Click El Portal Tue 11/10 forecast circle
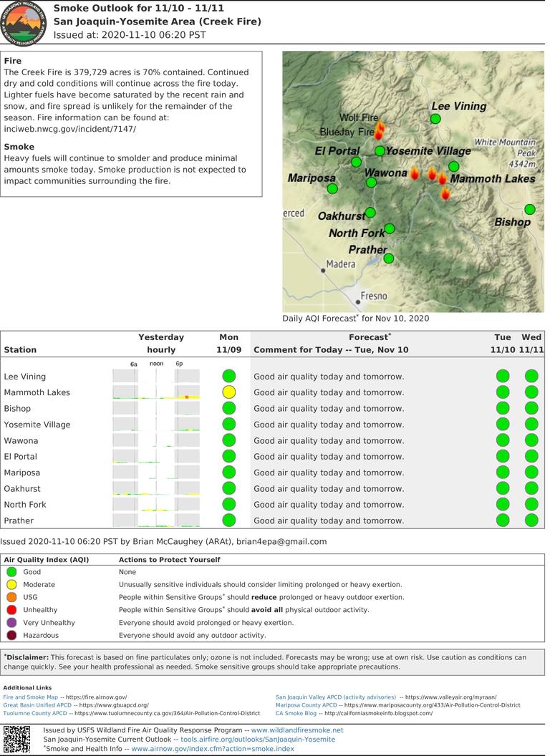 [x=503, y=456]
